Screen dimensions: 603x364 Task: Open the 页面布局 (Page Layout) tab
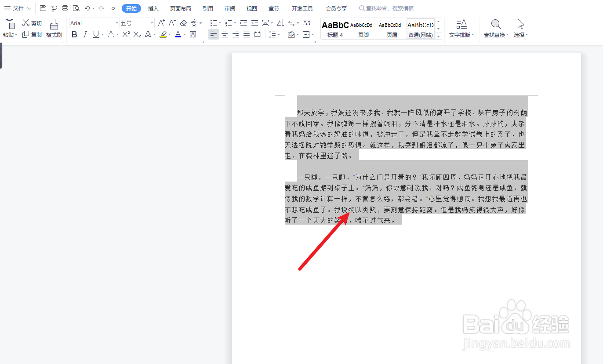pyautogui.click(x=180, y=8)
